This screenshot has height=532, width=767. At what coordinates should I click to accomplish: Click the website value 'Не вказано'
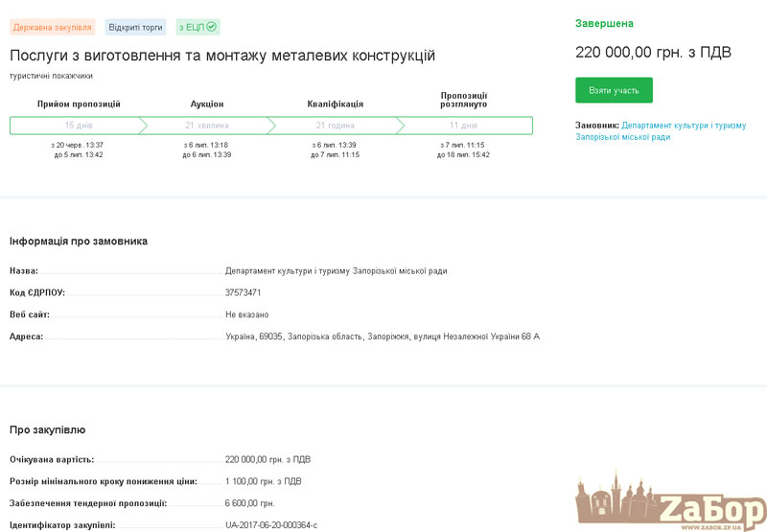pyautogui.click(x=247, y=314)
